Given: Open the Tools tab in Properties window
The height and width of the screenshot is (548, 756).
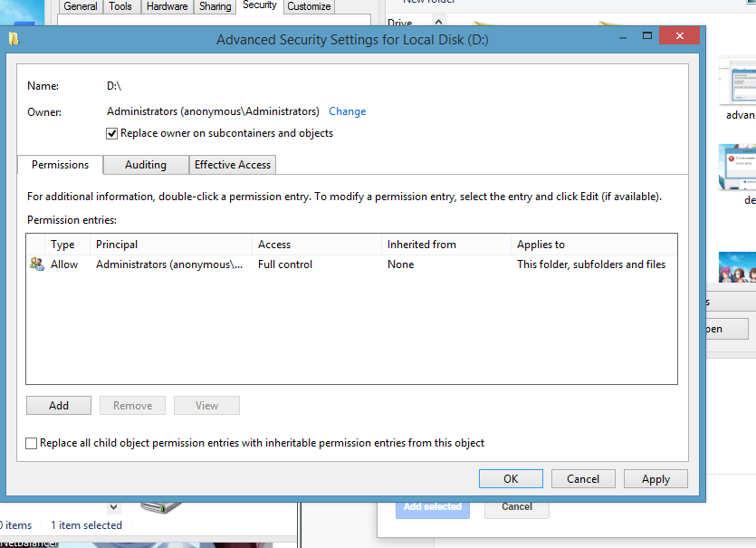Looking at the screenshot, I should [x=120, y=6].
